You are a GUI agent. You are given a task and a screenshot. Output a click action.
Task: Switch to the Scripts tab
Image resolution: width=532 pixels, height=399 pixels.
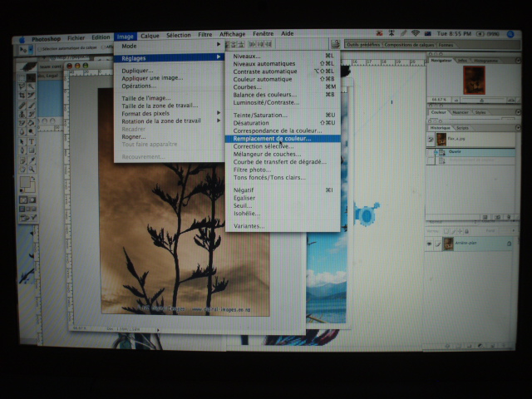(x=462, y=128)
